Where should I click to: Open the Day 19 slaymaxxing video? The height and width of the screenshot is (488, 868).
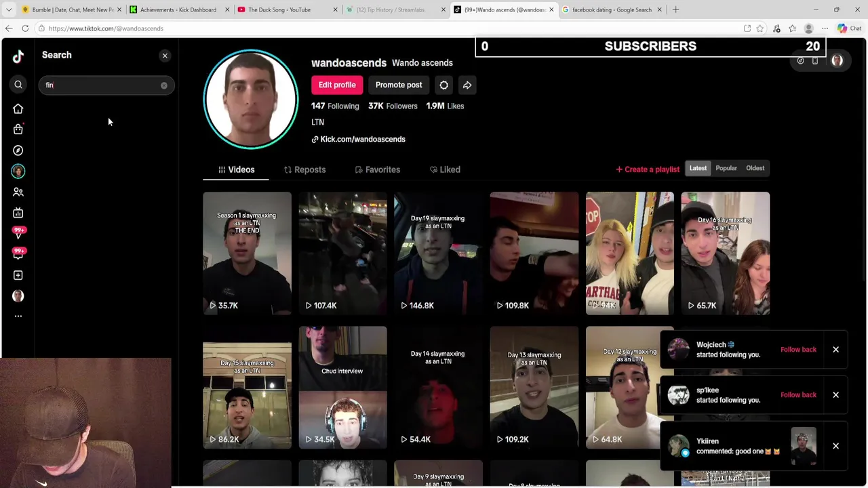[x=438, y=253]
